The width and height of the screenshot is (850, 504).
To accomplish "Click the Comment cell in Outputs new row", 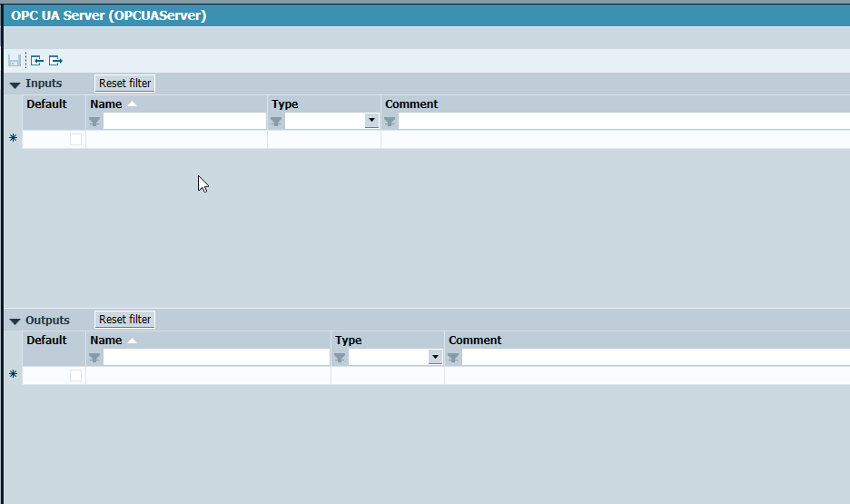I will 647,376.
